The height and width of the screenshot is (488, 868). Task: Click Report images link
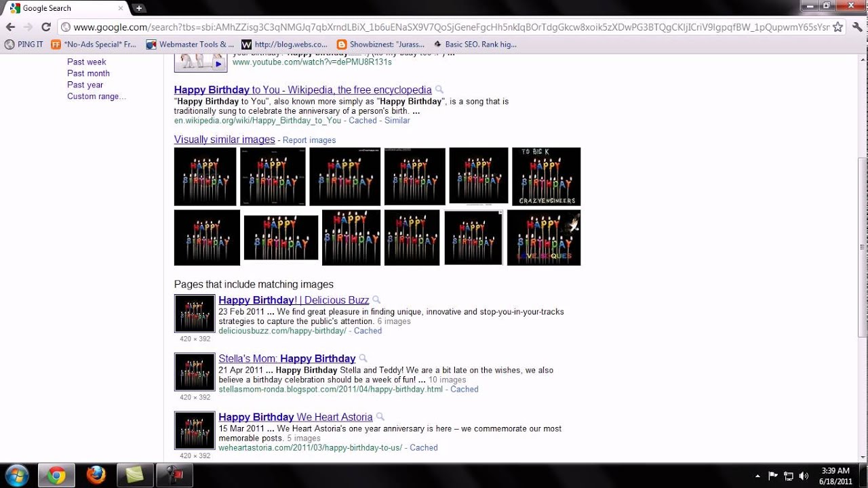(309, 140)
